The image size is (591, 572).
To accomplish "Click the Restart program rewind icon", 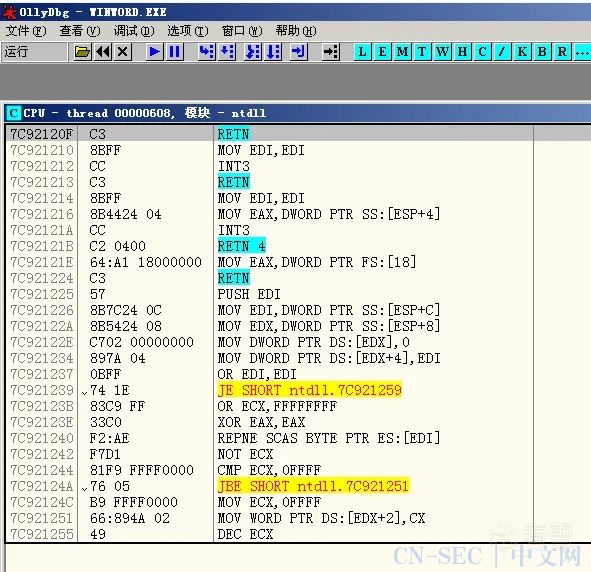I will click(103, 52).
